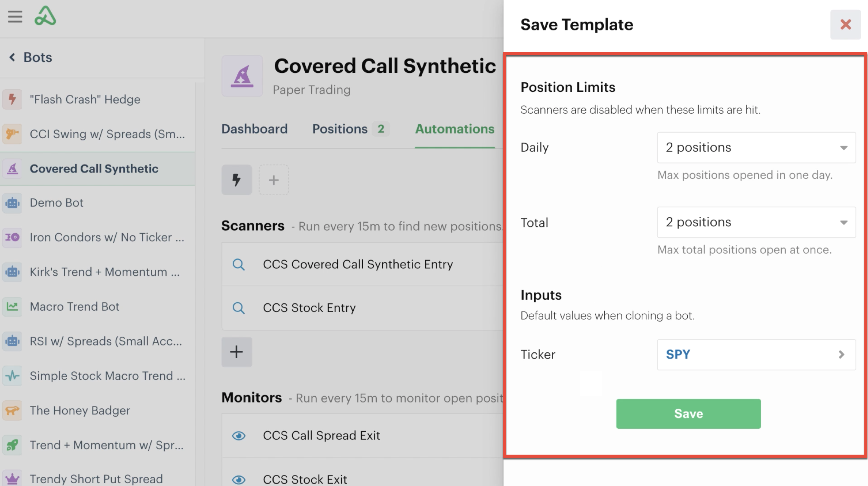Close the Save Template panel
868x486 pixels.
click(845, 24)
